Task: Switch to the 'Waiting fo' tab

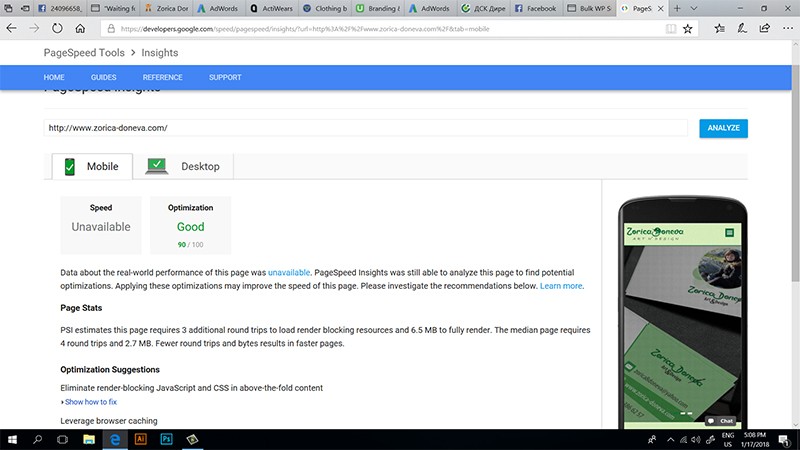Action: [x=113, y=8]
